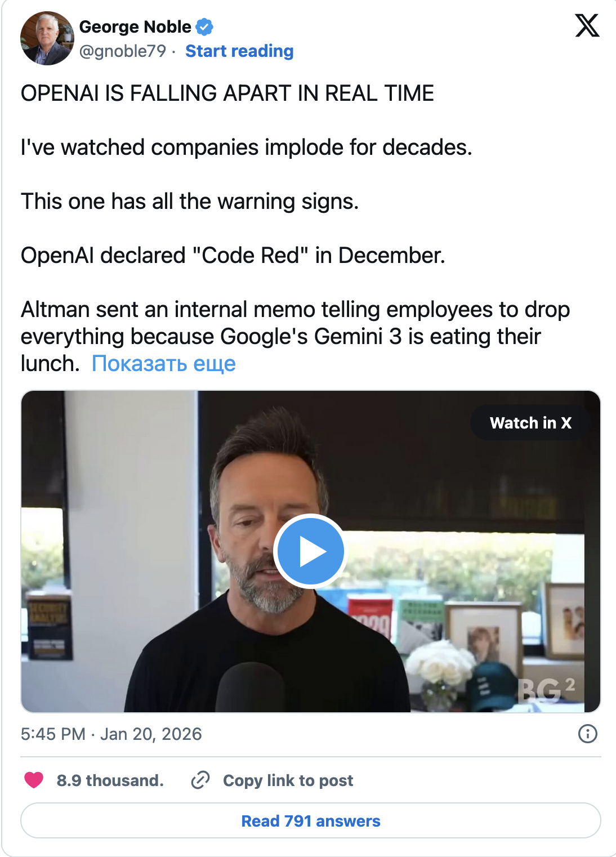Image resolution: width=616 pixels, height=857 pixels.
Task: Expand full post details via the timestamp
Action: 111,734
